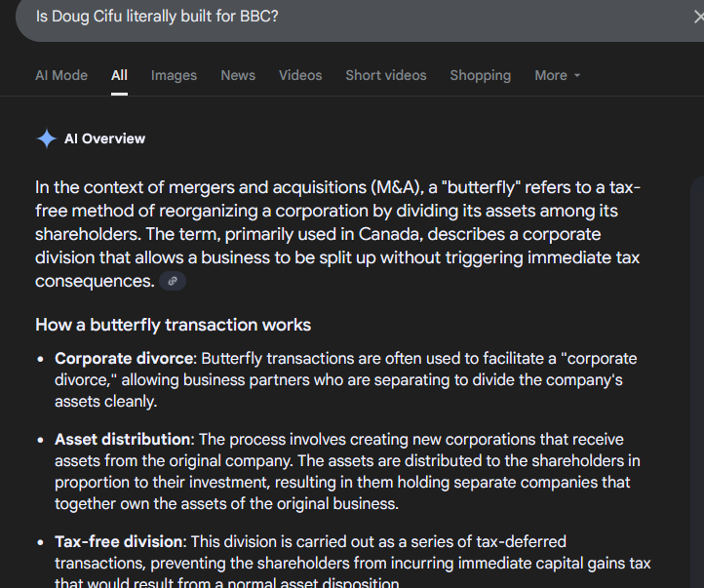Select the All results tab
The image size is (704, 588).
(x=119, y=75)
